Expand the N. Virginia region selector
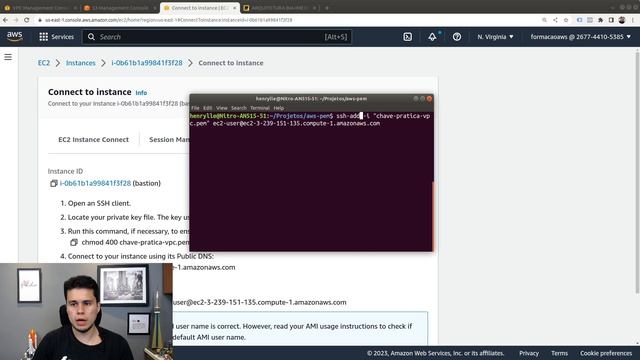 coord(495,37)
